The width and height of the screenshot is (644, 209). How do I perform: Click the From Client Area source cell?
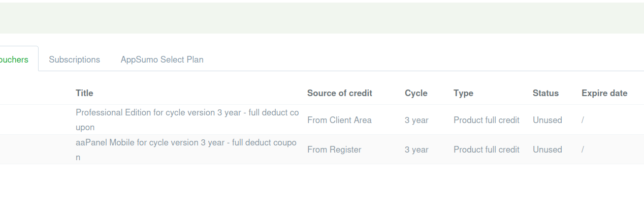339,120
